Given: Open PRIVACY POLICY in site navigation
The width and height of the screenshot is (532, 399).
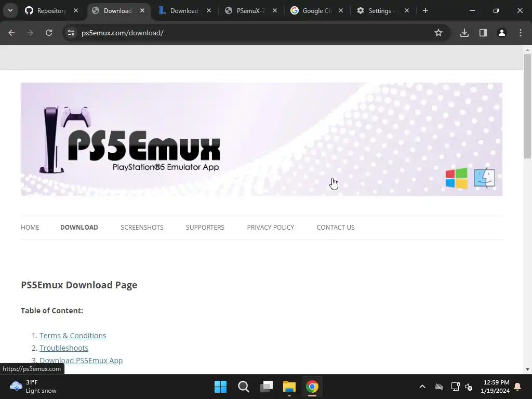Looking at the screenshot, I should (x=270, y=228).
